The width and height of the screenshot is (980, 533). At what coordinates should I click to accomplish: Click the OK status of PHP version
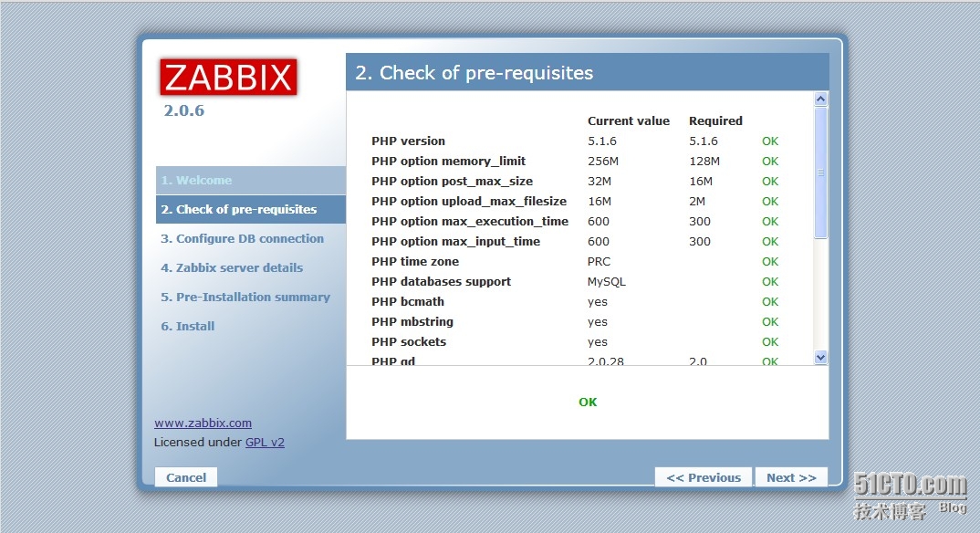pyautogui.click(x=770, y=141)
